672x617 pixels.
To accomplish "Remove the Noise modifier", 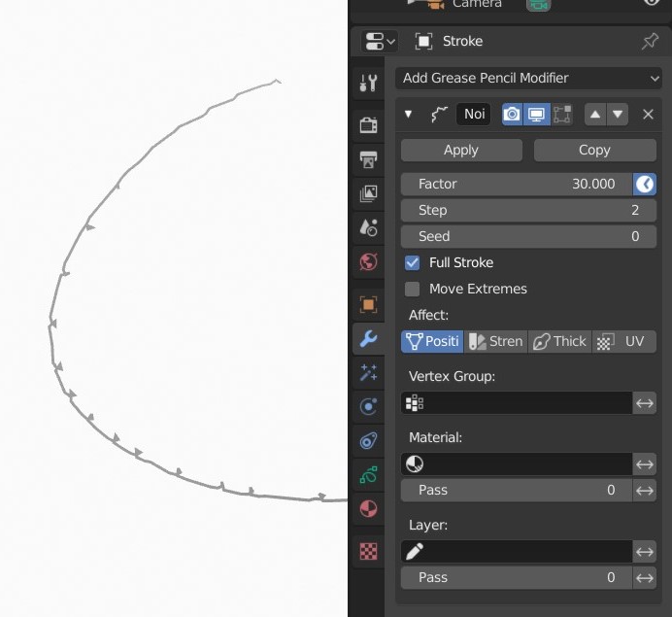I will pos(648,115).
